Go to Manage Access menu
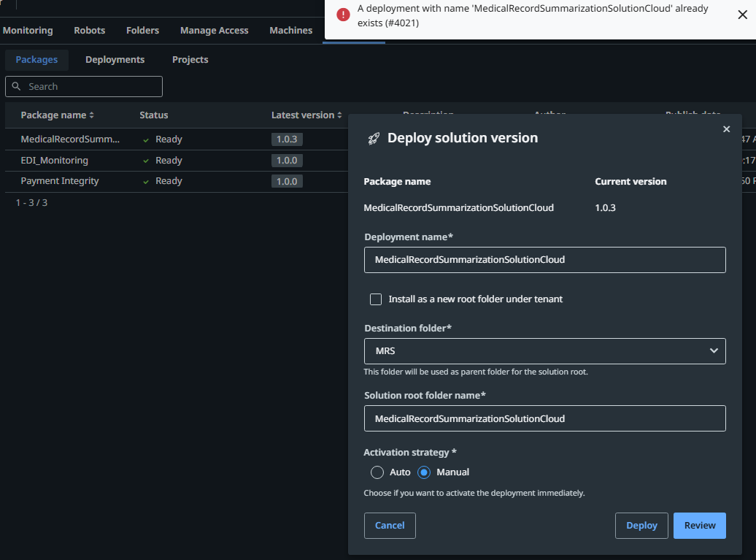 214,31
